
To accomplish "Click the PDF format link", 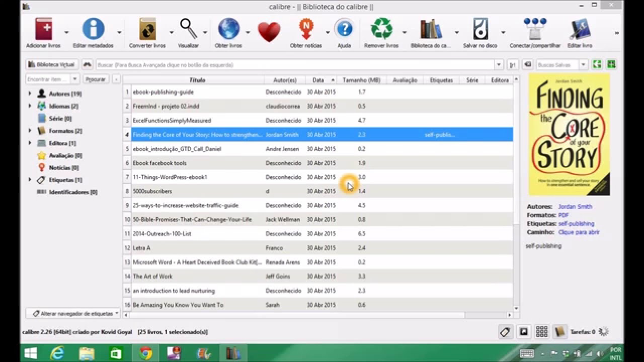I will coord(563,215).
